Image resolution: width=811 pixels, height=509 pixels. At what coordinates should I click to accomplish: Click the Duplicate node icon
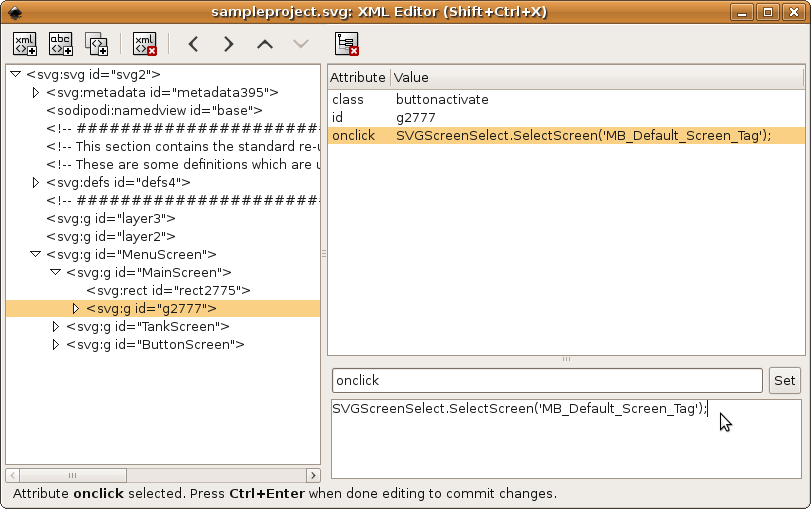[x=96, y=44]
